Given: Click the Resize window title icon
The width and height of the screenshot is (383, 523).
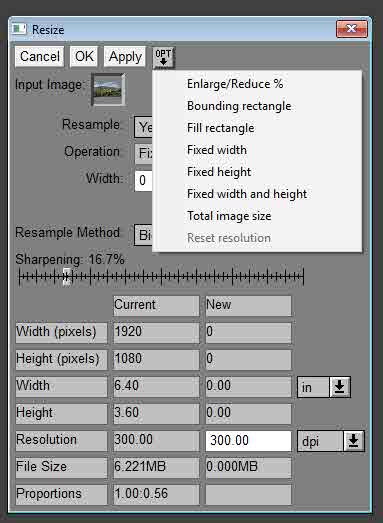Looking at the screenshot, I should [x=19, y=29].
